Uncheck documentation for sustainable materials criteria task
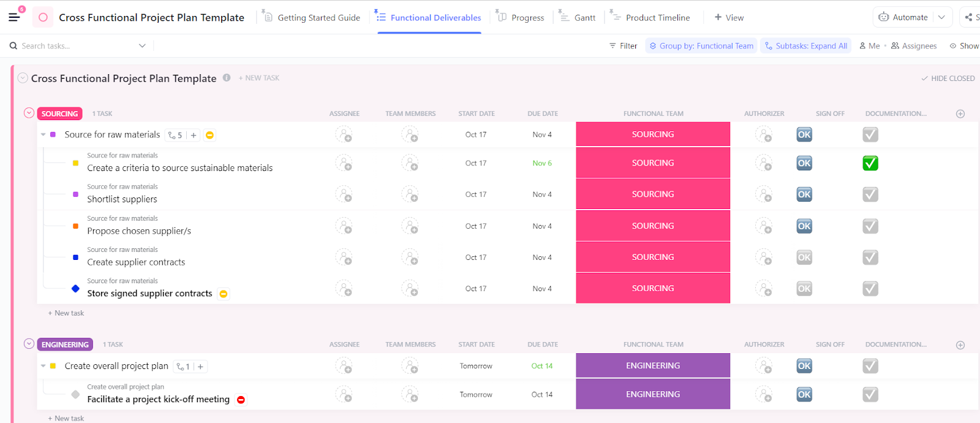The height and width of the screenshot is (423, 980). 870,163
